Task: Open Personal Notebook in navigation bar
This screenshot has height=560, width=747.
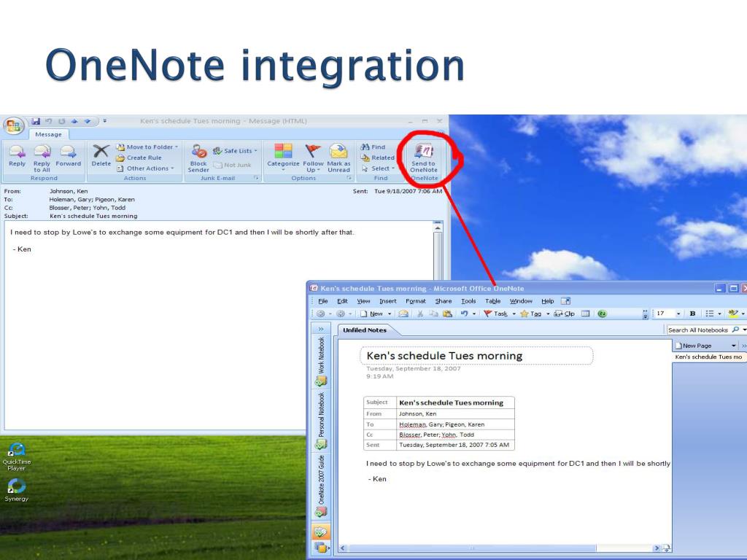Action: pyautogui.click(x=321, y=420)
